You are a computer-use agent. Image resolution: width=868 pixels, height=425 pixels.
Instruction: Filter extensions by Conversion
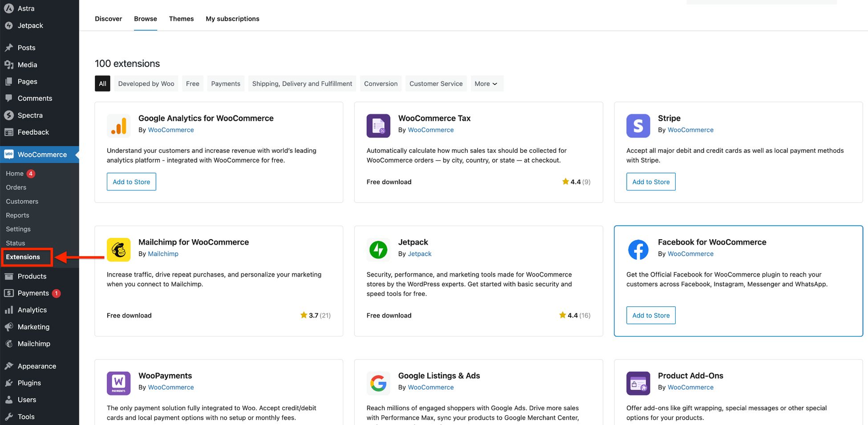point(381,84)
